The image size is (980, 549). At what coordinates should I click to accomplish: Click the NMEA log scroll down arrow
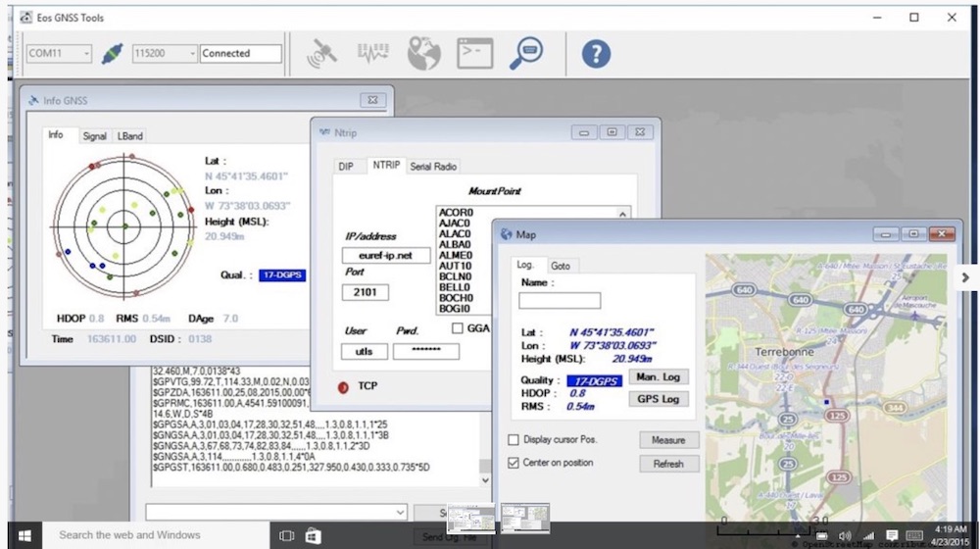pos(485,480)
